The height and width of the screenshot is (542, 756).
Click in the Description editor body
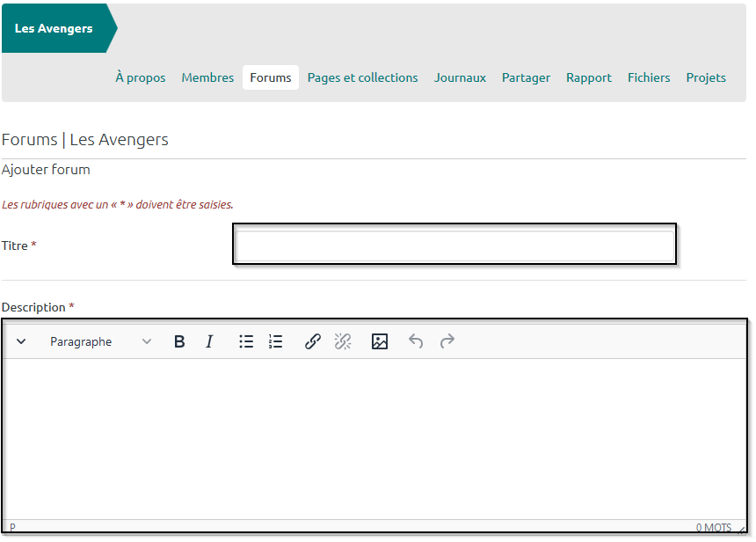click(374, 437)
